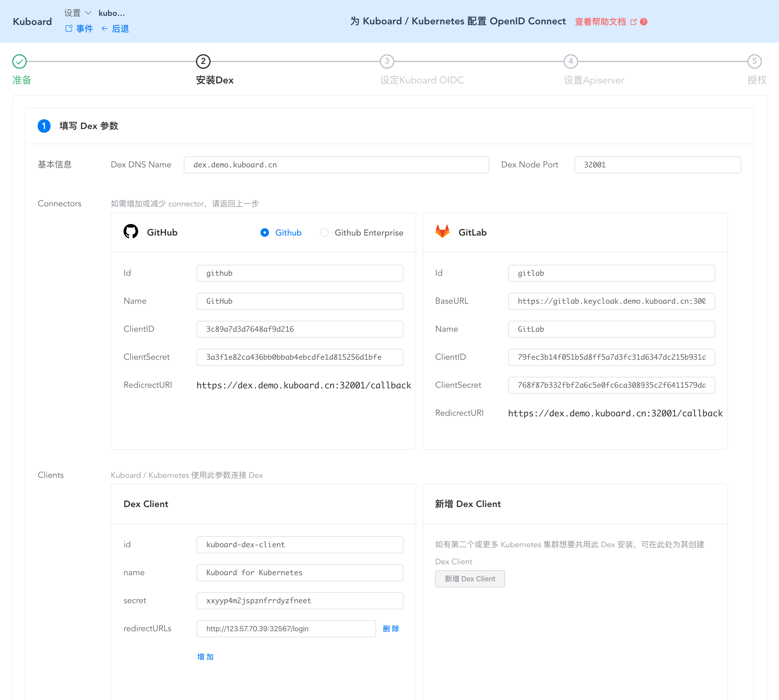
Task: Click the Clients hint text about connecting Dex
Action: pyautogui.click(x=187, y=475)
